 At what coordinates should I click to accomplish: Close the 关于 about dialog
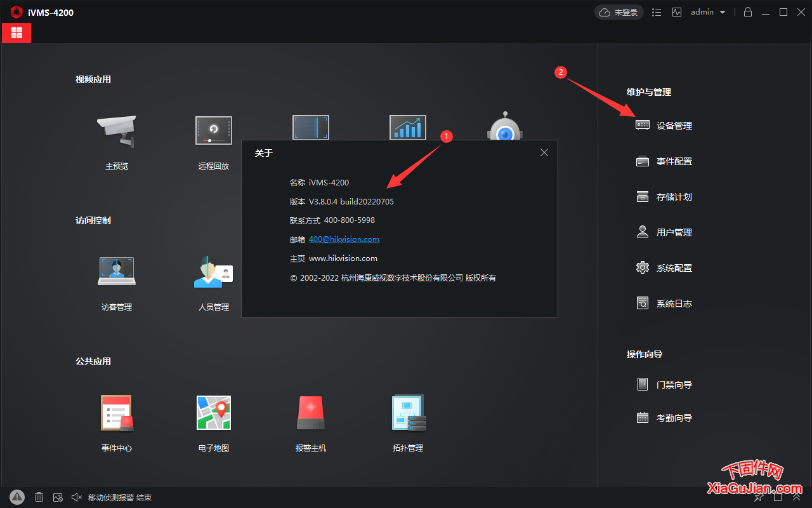coord(544,152)
